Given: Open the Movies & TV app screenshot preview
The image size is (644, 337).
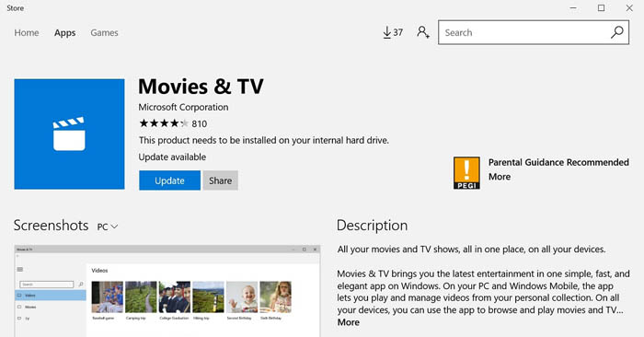Looking at the screenshot, I should (167, 291).
